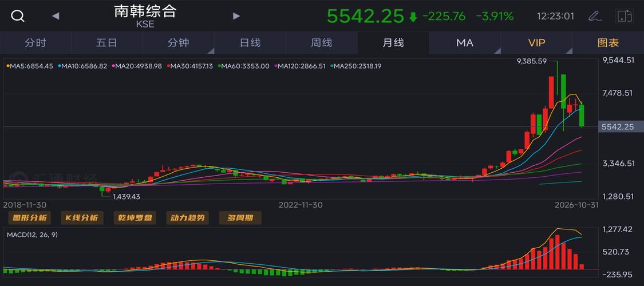Click the MACD(12, 26, 9) label
This screenshot has width=644, height=286.
(33, 235)
